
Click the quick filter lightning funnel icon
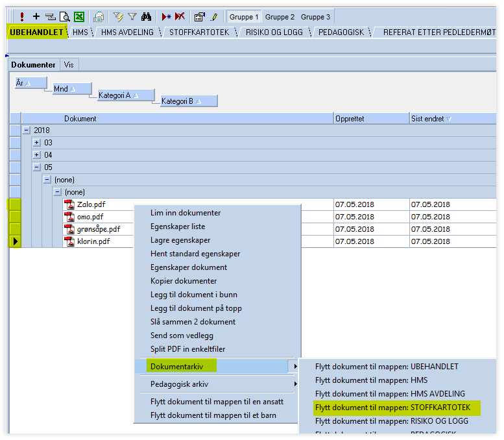118,16
